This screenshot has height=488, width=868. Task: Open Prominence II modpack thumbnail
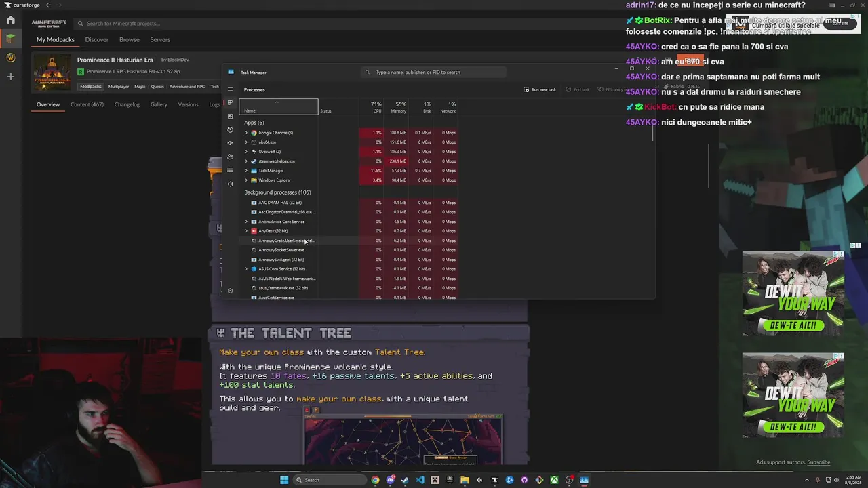click(52, 73)
